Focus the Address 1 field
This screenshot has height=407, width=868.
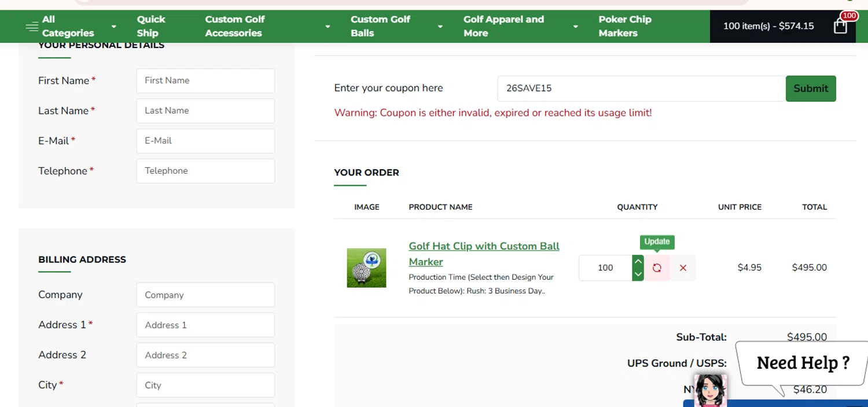click(x=205, y=325)
